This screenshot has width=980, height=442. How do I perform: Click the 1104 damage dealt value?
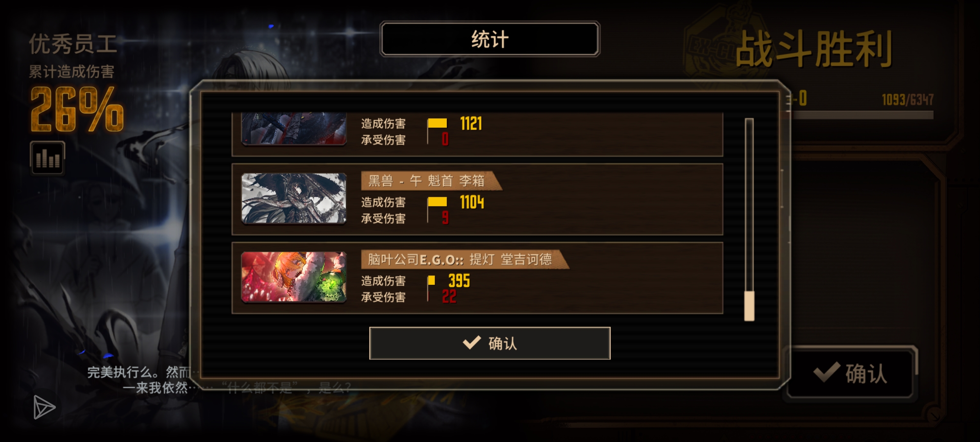(x=472, y=202)
